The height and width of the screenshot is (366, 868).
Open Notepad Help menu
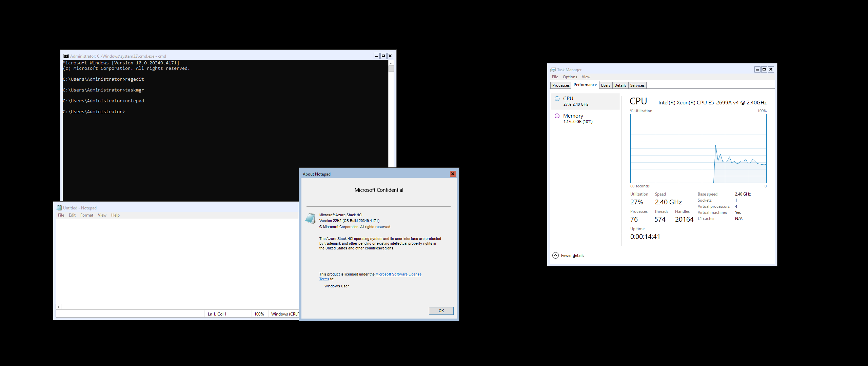point(115,215)
